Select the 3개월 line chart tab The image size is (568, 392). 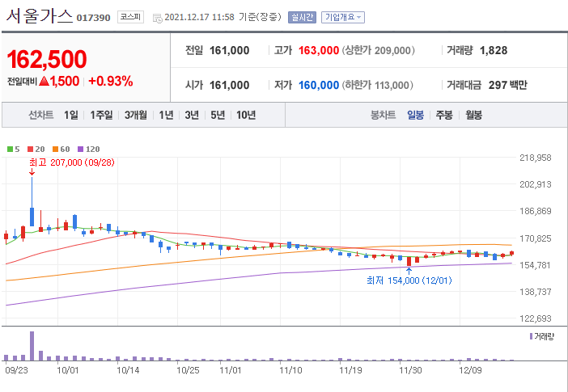tap(136, 115)
